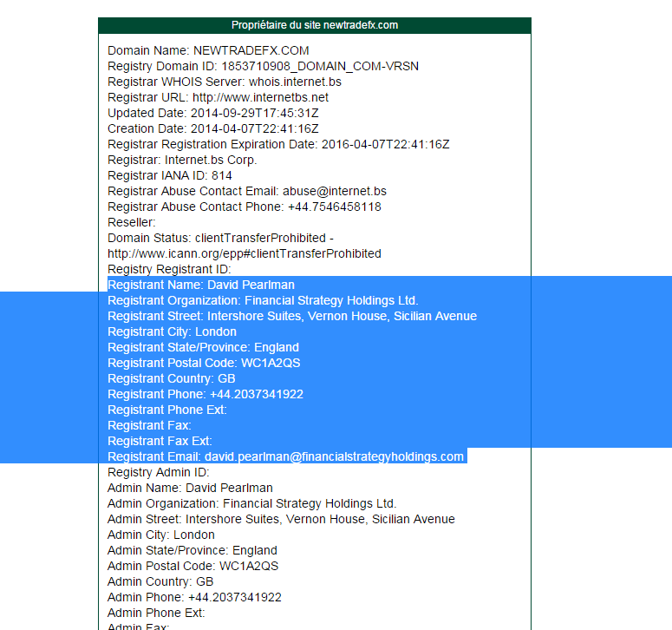The width and height of the screenshot is (672, 630).
Task: Click the icann.org clientTransferProhibited URL
Action: (245, 253)
